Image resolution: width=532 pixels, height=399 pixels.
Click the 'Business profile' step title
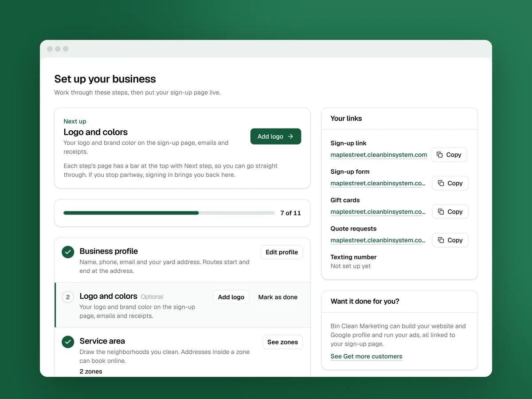point(109,251)
